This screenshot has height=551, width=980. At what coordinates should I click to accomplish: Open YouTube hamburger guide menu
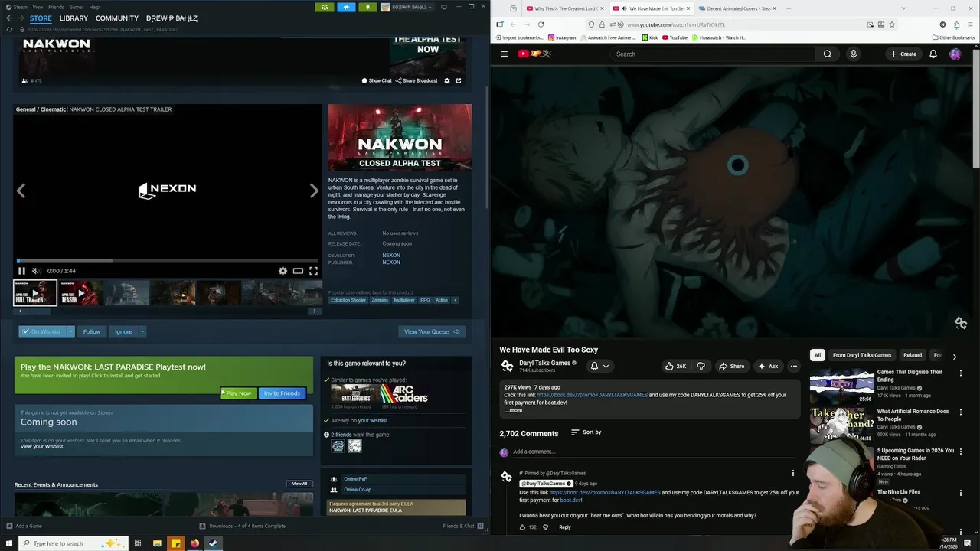pyautogui.click(x=504, y=54)
